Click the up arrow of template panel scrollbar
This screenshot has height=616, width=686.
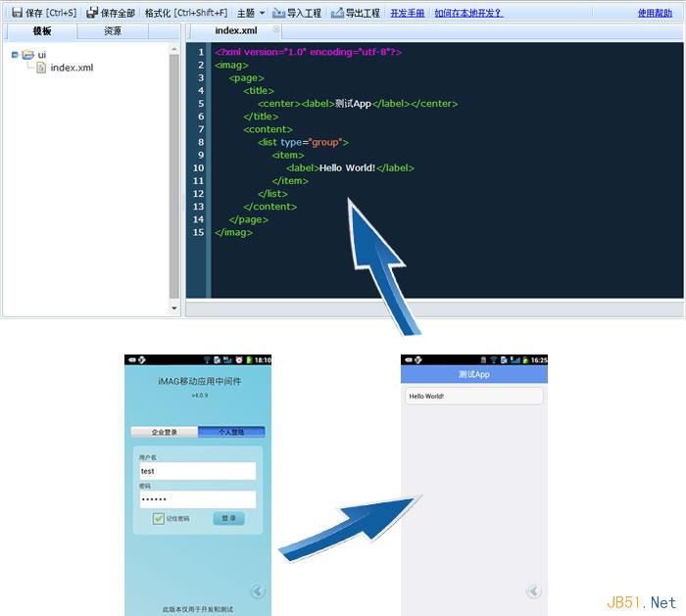174,49
